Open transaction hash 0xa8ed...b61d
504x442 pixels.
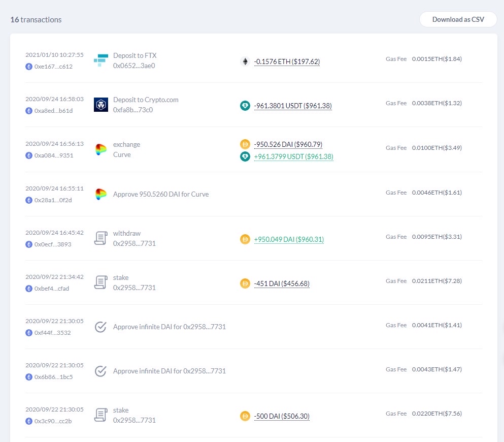pos(53,111)
